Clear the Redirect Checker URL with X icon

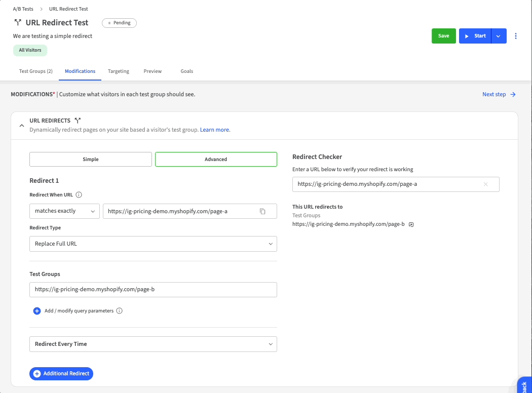point(486,184)
